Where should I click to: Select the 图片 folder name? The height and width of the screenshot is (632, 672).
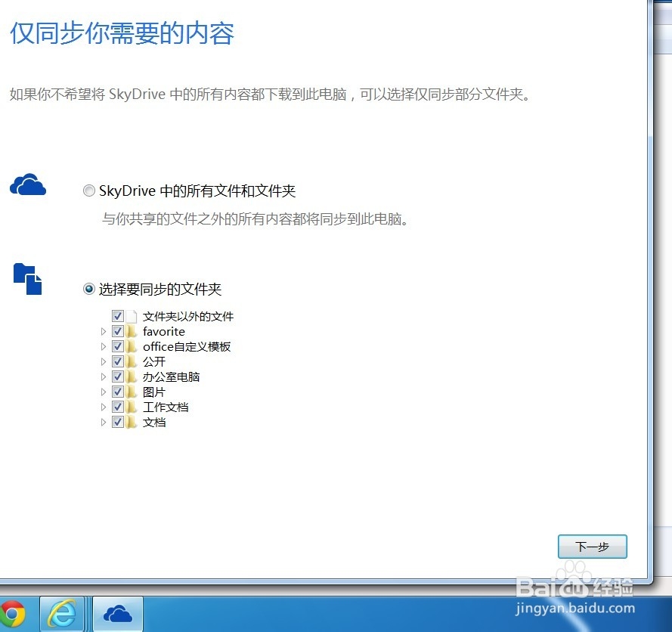click(154, 392)
